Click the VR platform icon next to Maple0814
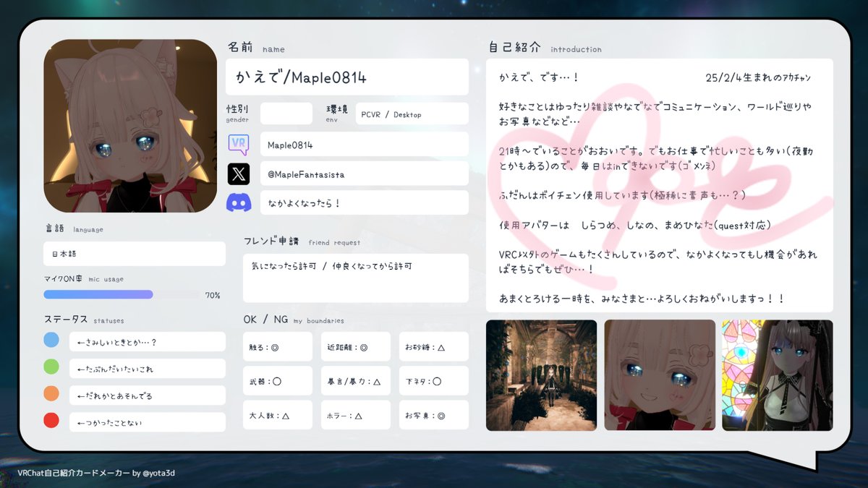The height and width of the screenshot is (488, 868). [239, 145]
